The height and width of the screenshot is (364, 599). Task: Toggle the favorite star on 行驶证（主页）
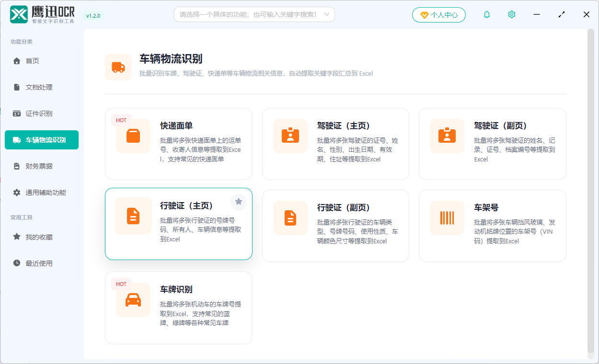point(239,202)
